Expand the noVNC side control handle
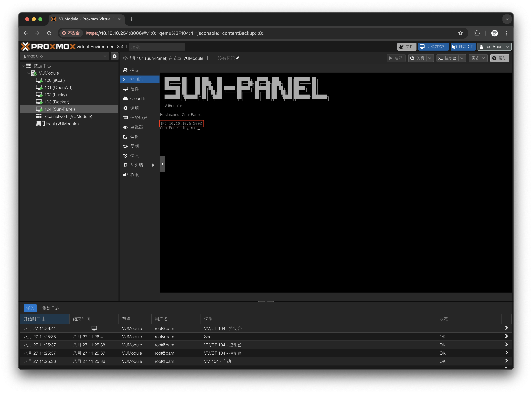 pos(163,164)
